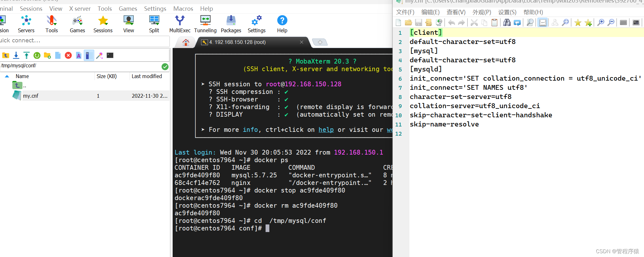The height and width of the screenshot is (257, 644).
Task: Open the Macros menu
Action: [x=183, y=9]
